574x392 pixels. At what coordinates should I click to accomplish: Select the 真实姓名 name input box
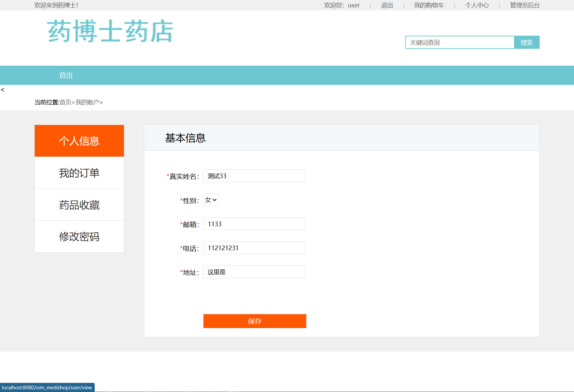[254, 175]
